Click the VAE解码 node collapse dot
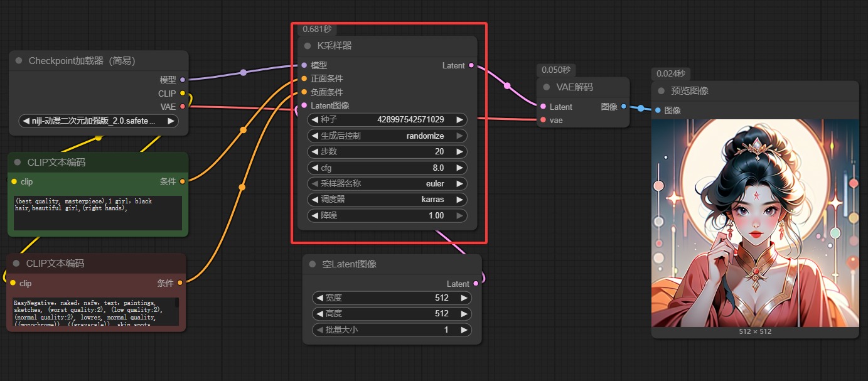 click(x=546, y=87)
